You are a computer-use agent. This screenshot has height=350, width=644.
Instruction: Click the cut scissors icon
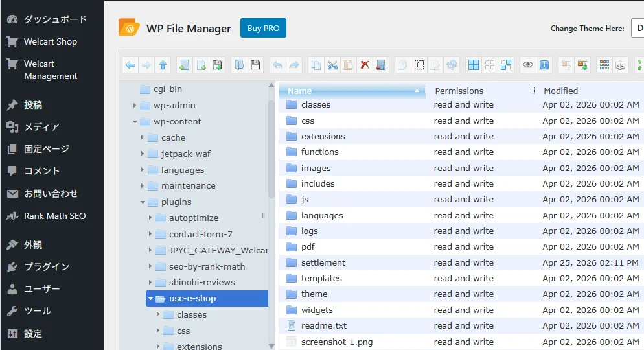coord(332,65)
